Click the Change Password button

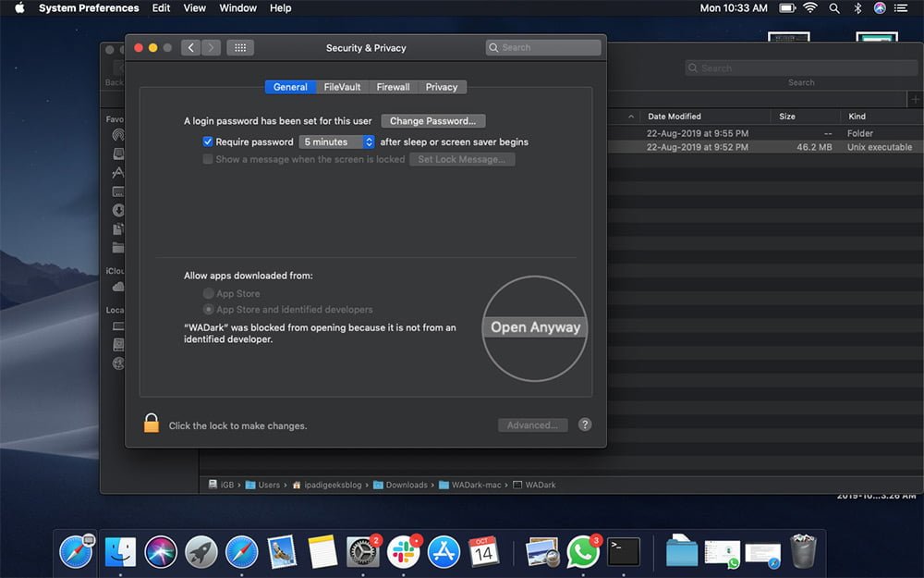[x=433, y=121]
